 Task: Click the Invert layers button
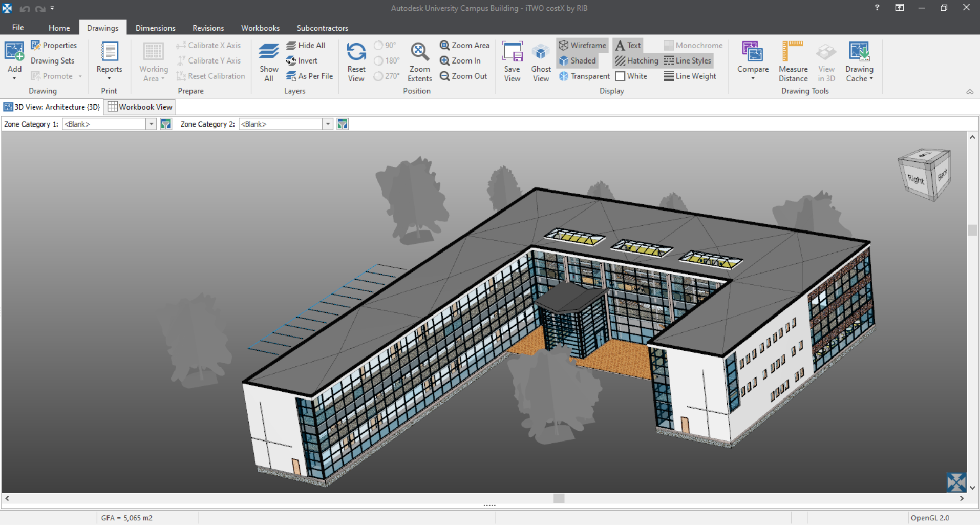[302, 61]
